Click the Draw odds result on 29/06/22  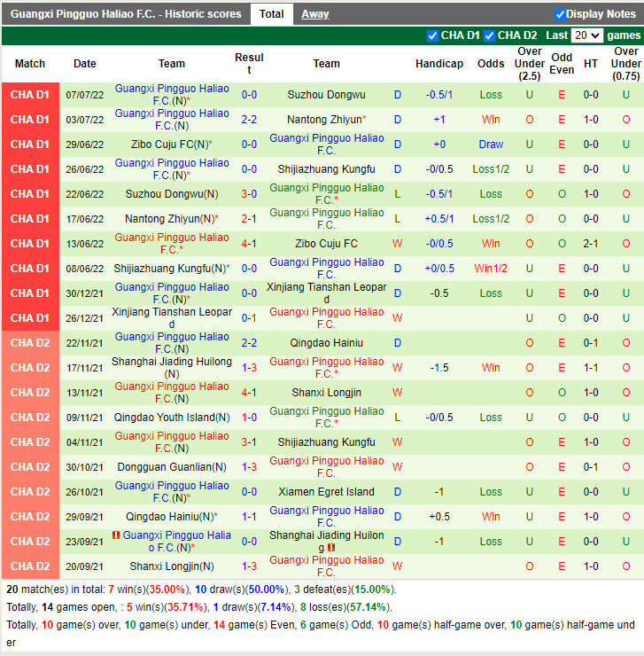[491, 144]
